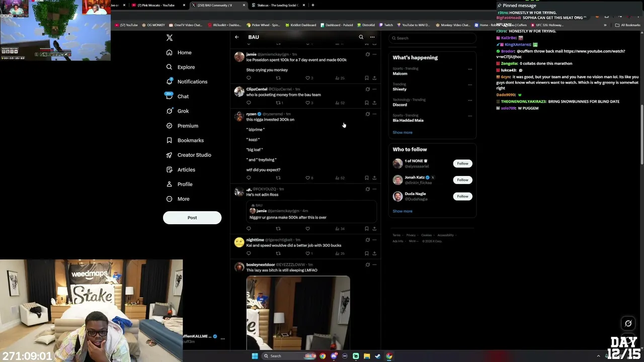
Task: Reply to ClipzCentel's post
Action: coord(249,103)
